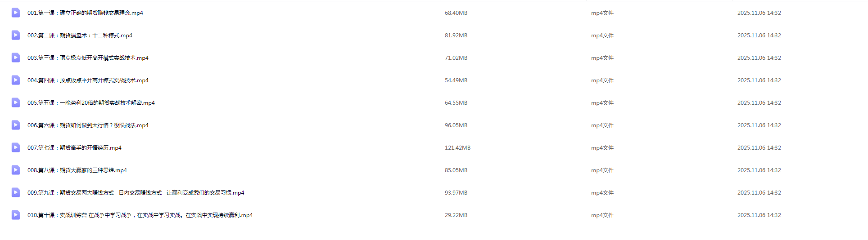The height and width of the screenshot is (240, 868).
Task: Click the play icon next to 007
Action: point(16,147)
